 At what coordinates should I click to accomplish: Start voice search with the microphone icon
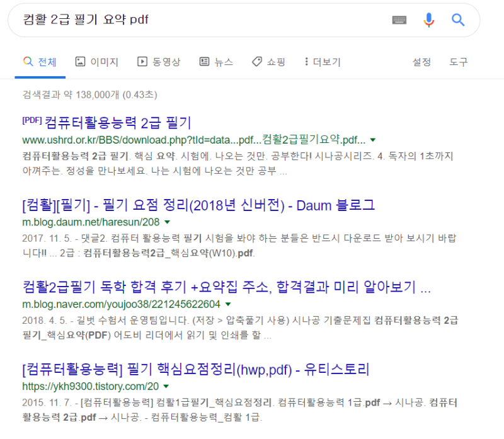tap(429, 20)
